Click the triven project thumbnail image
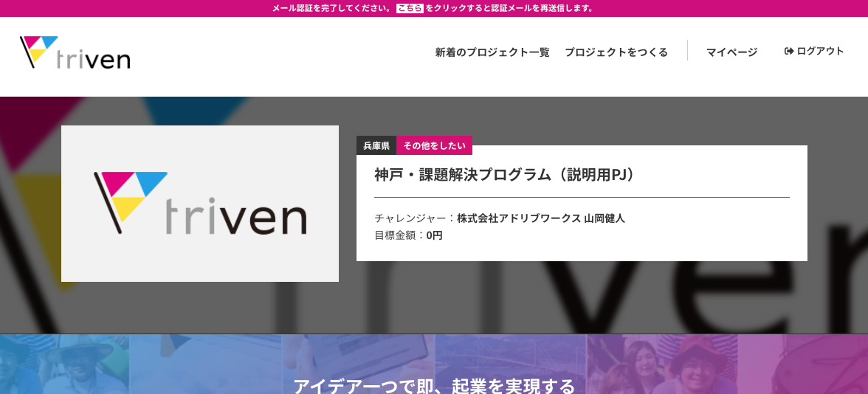The height and width of the screenshot is (394, 868). click(200, 204)
